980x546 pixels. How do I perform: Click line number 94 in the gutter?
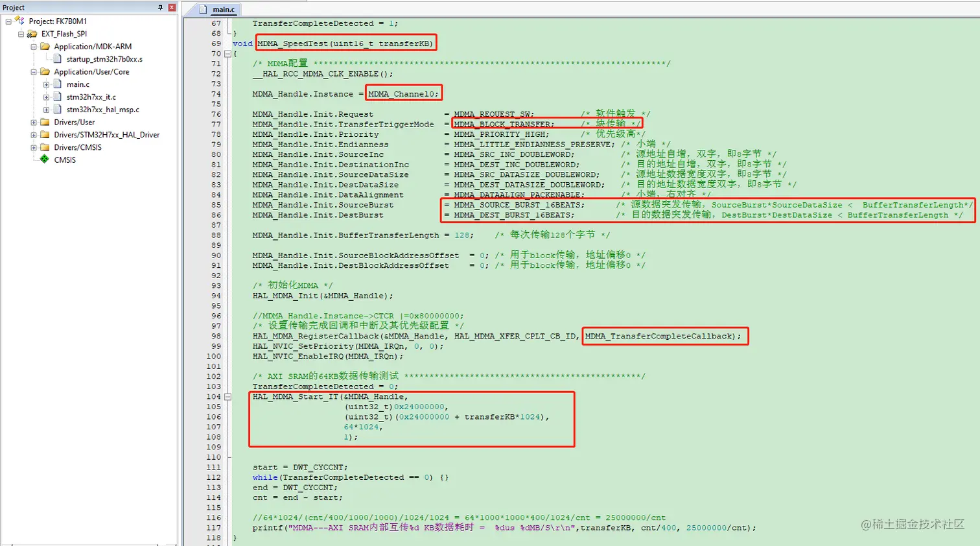216,296
